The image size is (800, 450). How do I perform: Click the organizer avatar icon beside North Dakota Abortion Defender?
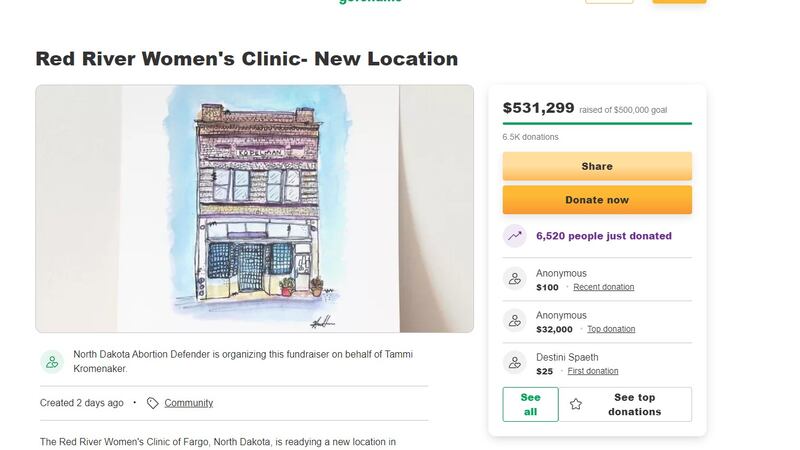coord(52,362)
